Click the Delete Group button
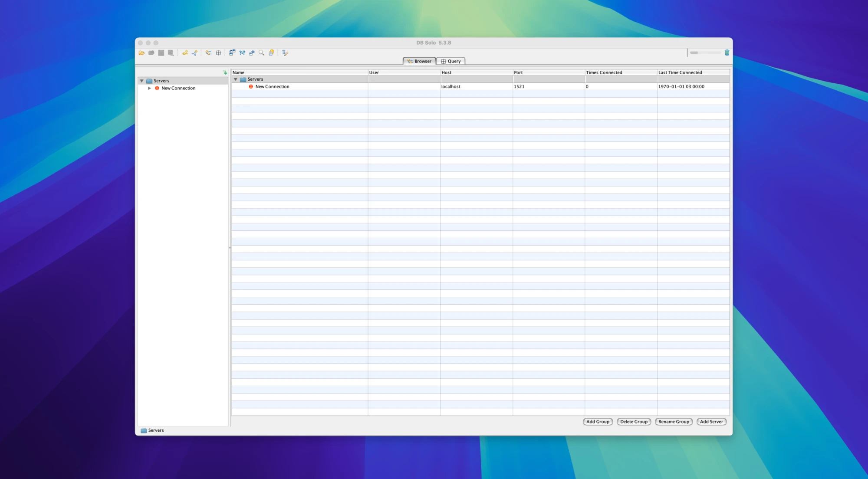The height and width of the screenshot is (479, 868). point(633,422)
